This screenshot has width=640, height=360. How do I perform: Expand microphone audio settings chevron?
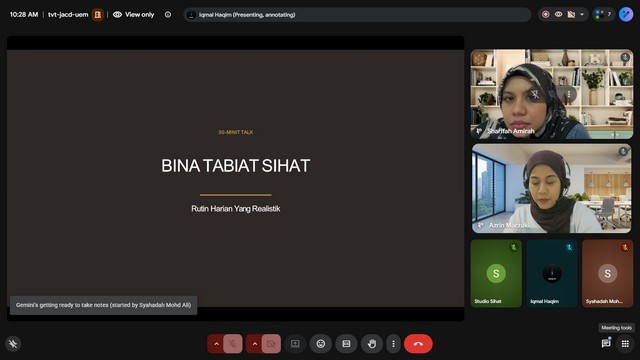(216, 344)
